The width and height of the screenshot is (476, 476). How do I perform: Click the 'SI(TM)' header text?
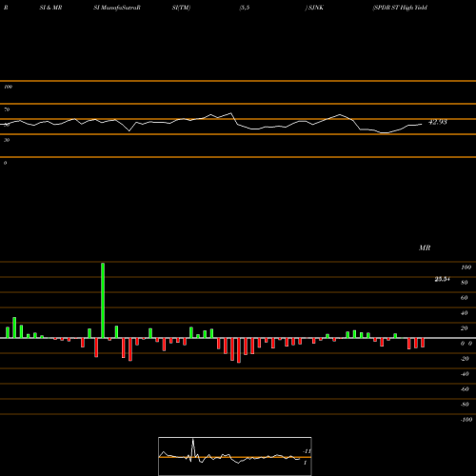[181, 8]
